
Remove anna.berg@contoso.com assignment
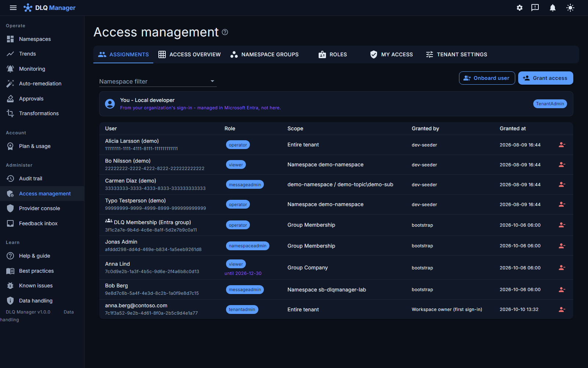pyautogui.click(x=562, y=309)
